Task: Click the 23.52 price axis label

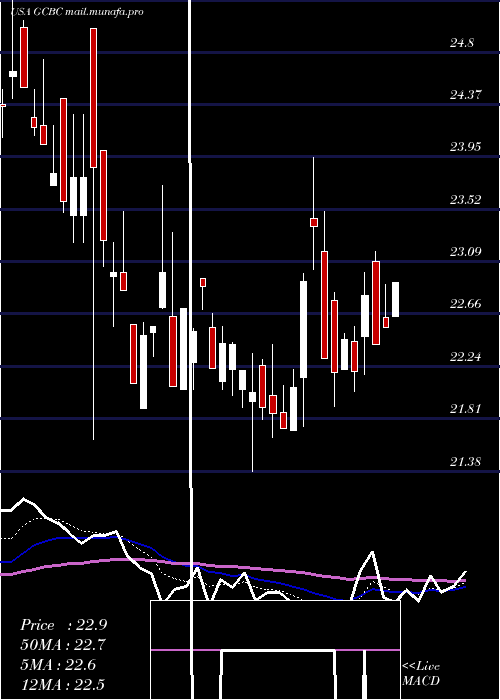Action: pos(465,200)
